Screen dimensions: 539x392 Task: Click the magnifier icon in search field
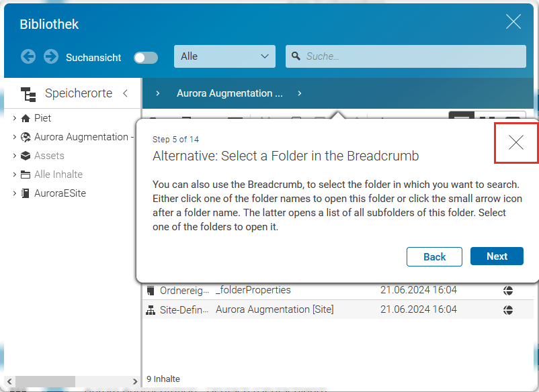coord(296,56)
